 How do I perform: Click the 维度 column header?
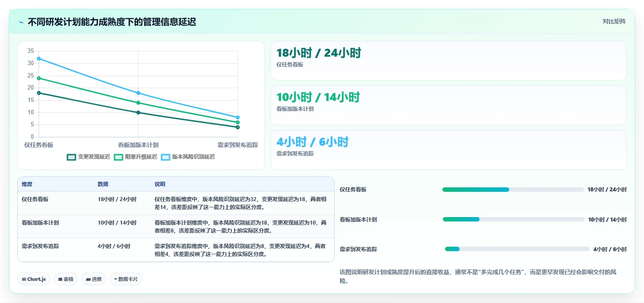(27, 184)
